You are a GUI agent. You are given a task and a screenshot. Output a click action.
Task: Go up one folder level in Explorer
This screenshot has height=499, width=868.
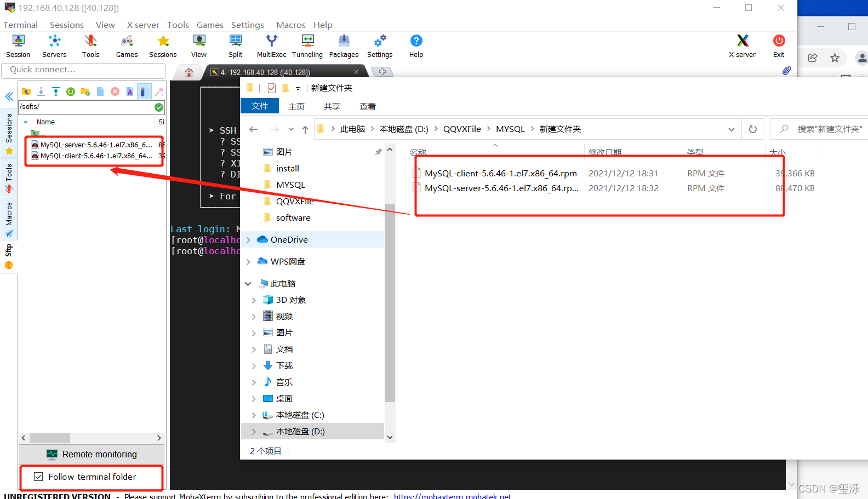(305, 129)
